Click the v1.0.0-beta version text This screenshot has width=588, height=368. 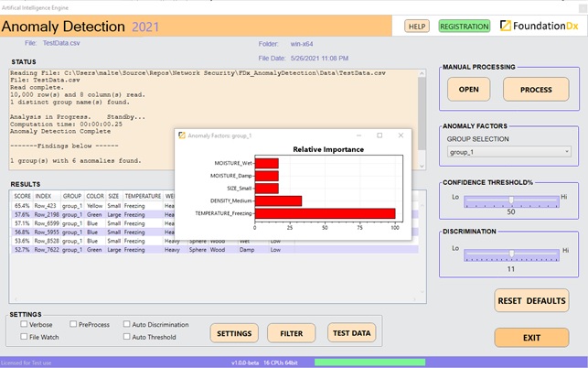pos(245,363)
